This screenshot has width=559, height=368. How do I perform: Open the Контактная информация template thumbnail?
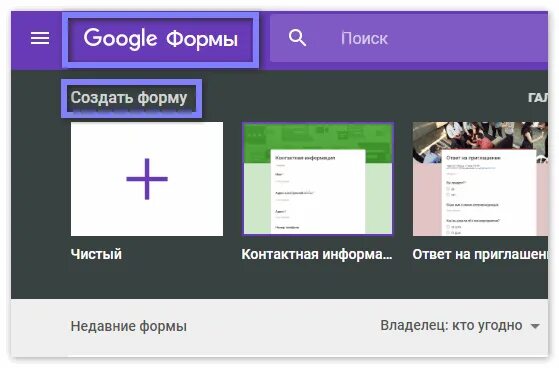(318, 179)
